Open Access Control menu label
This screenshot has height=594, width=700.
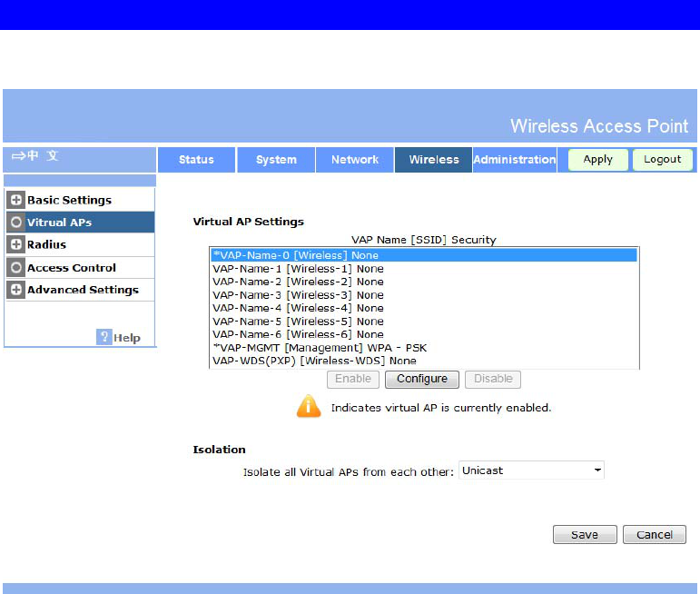[x=72, y=268]
